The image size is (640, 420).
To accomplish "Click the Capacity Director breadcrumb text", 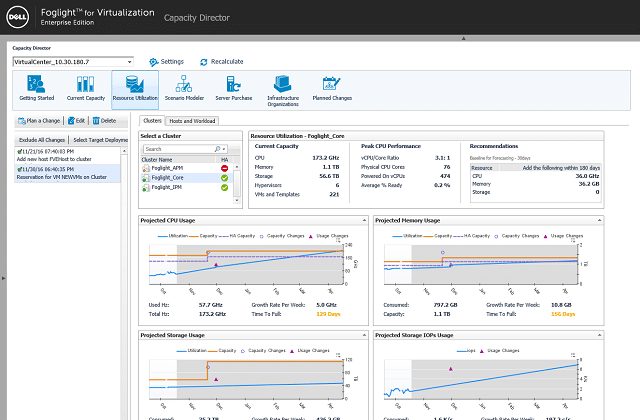I will [x=31, y=48].
